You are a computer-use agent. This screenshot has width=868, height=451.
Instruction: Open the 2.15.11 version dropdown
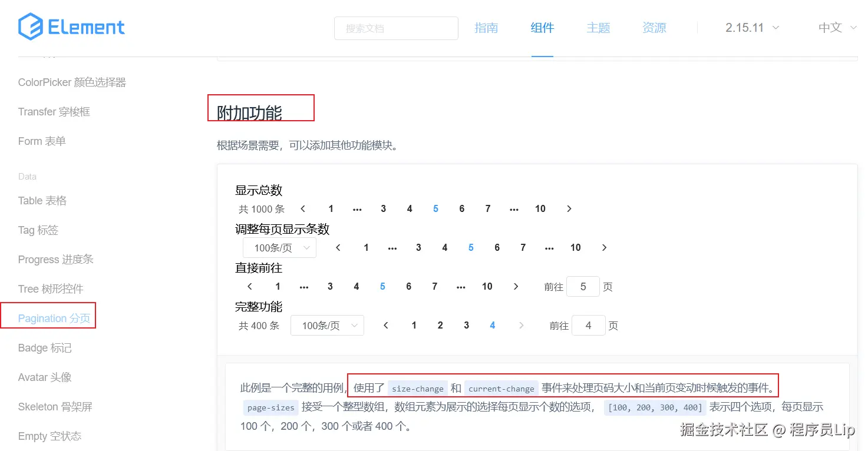753,28
